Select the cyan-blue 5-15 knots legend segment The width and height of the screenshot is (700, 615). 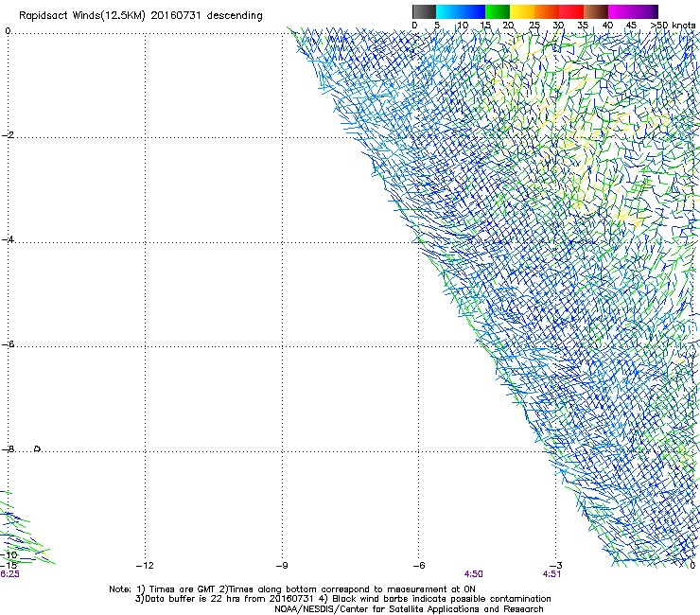[461, 11]
